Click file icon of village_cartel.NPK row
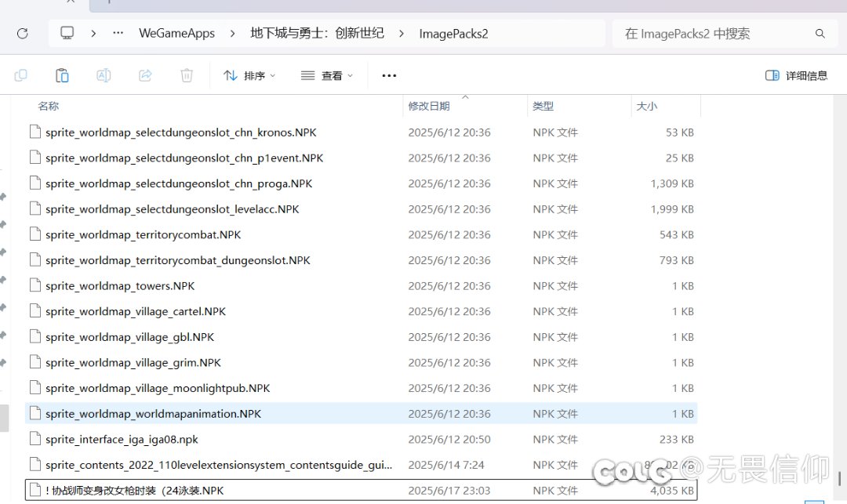The width and height of the screenshot is (847, 504). coord(35,311)
